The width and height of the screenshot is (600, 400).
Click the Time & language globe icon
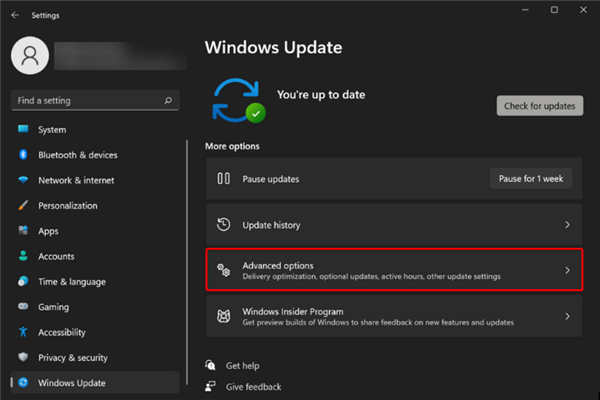[x=23, y=281]
